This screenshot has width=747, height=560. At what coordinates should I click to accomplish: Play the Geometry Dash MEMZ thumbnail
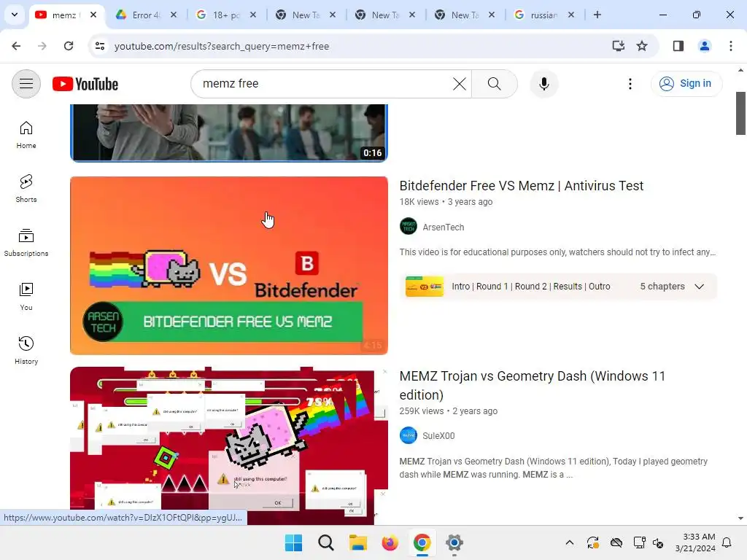point(228,446)
